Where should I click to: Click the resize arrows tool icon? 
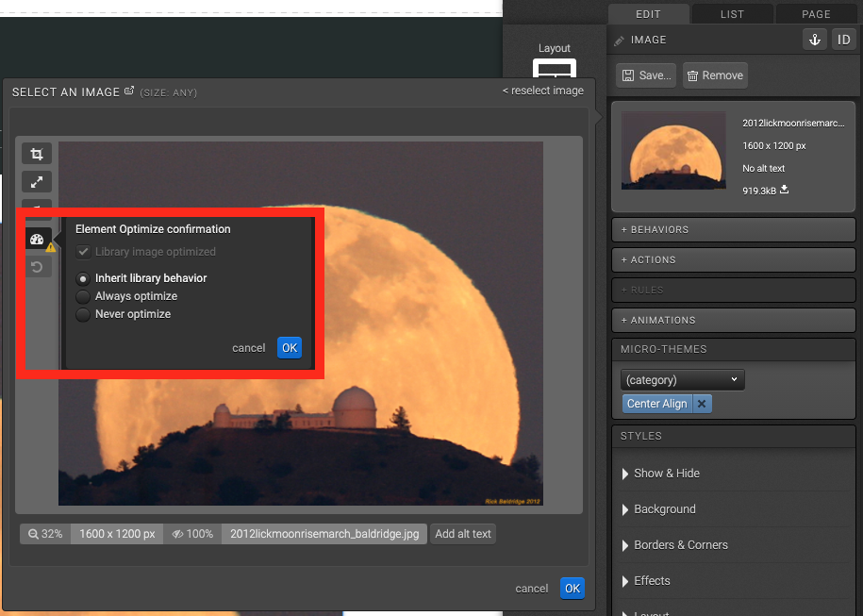point(37,182)
